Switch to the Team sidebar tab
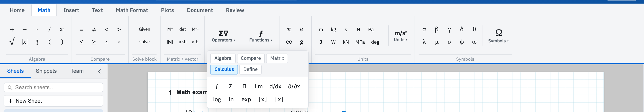 point(77,71)
